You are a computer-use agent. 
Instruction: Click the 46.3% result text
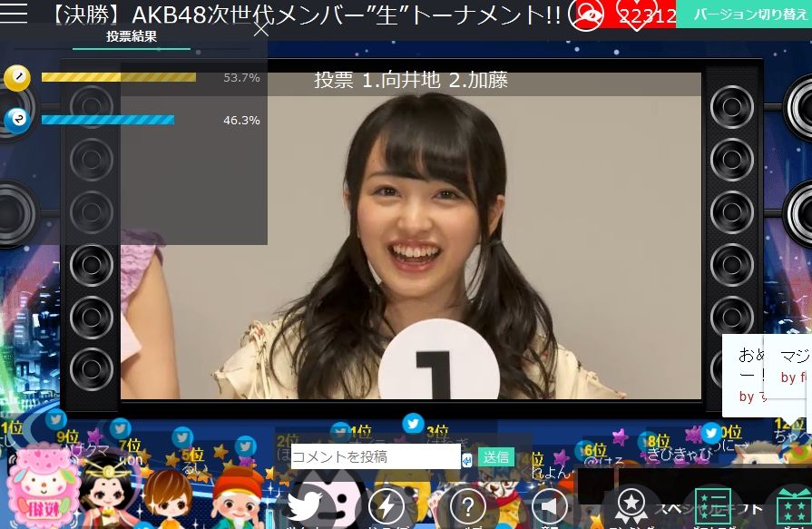point(241,120)
